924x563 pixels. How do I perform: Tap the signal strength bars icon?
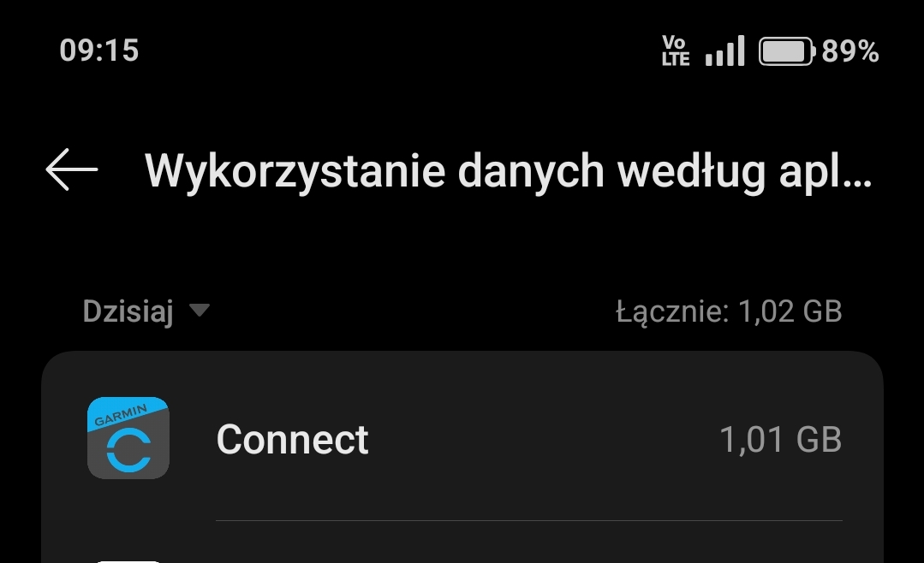(x=724, y=50)
